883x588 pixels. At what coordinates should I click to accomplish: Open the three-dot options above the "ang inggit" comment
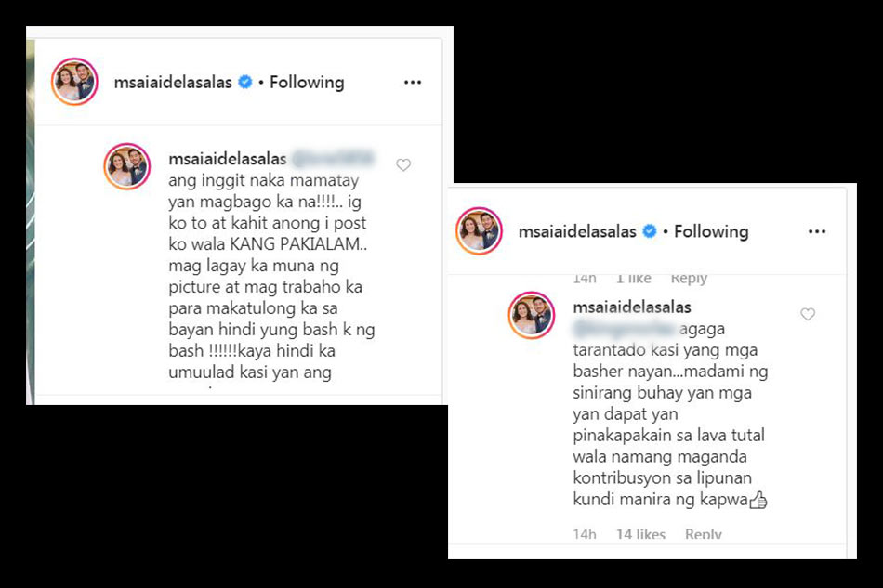coord(413,83)
